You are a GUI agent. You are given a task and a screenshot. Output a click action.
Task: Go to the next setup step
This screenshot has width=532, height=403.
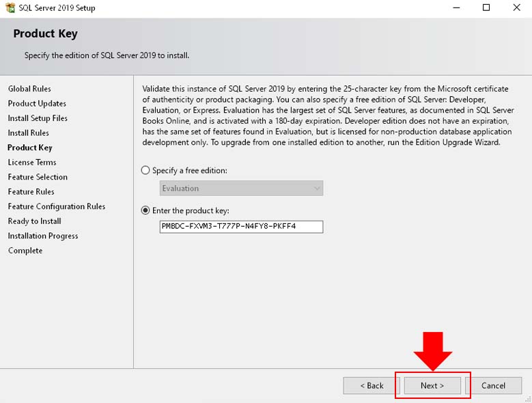tap(432, 386)
